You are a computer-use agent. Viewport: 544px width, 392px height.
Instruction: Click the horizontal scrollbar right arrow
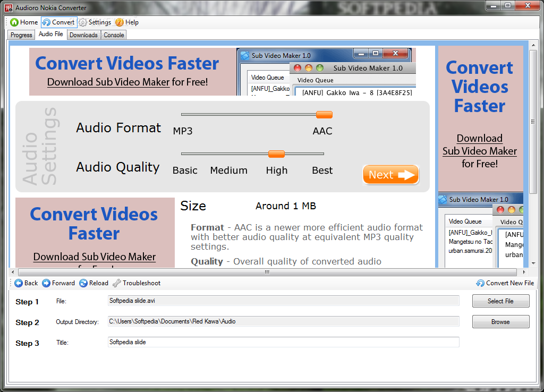[524, 272]
